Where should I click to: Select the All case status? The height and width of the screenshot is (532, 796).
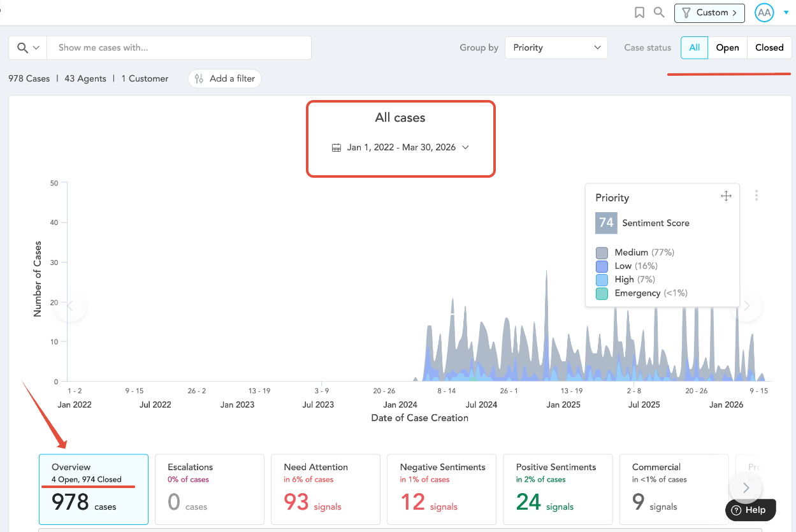(x=694, y=48)
